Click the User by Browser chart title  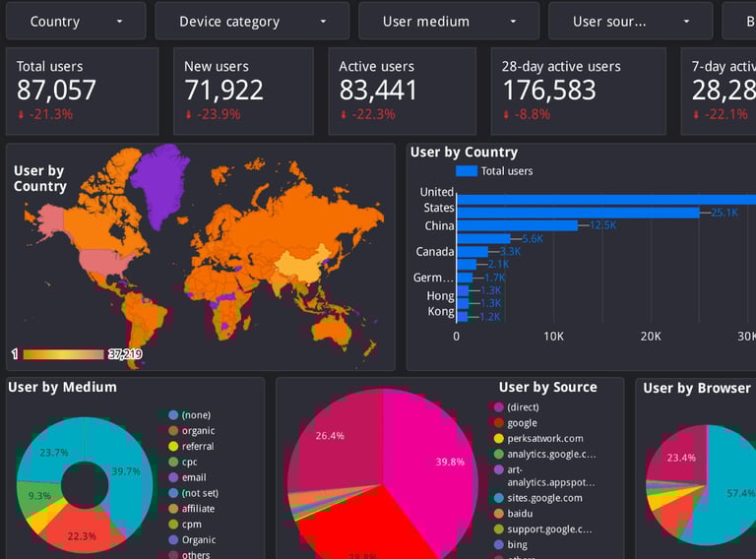[x=697, y=388]
